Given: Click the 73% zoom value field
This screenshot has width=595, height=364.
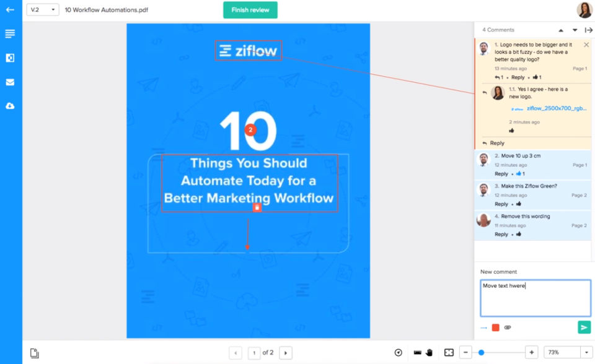Looking at the screenshot, I should click(x=562, y=353).
